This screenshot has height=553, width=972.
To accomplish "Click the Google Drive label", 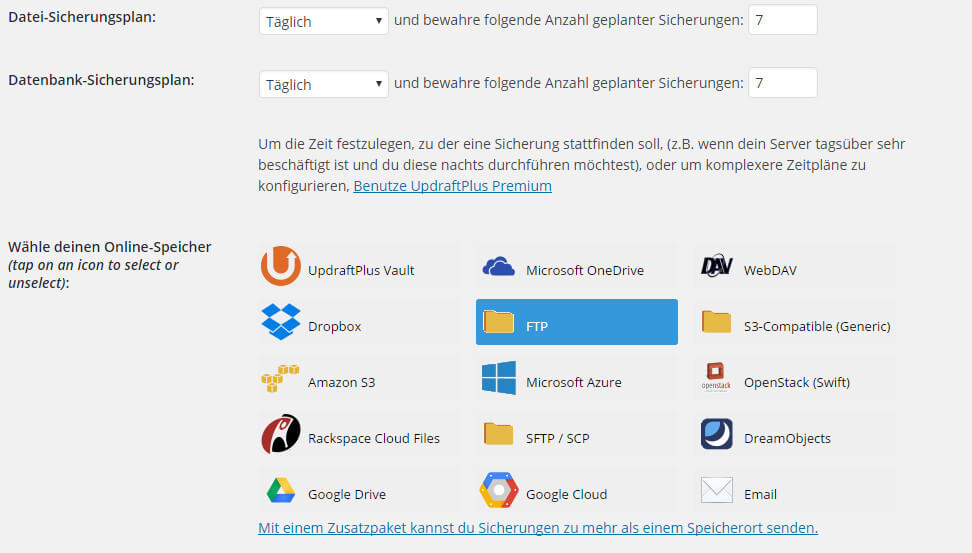I will pyautogui.click(x=347, y=495).
